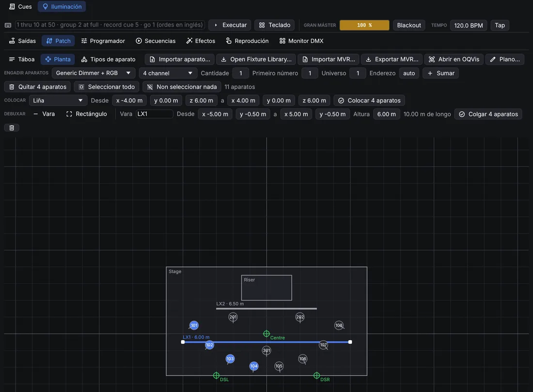Open the Programador tab

pos(103,41)
